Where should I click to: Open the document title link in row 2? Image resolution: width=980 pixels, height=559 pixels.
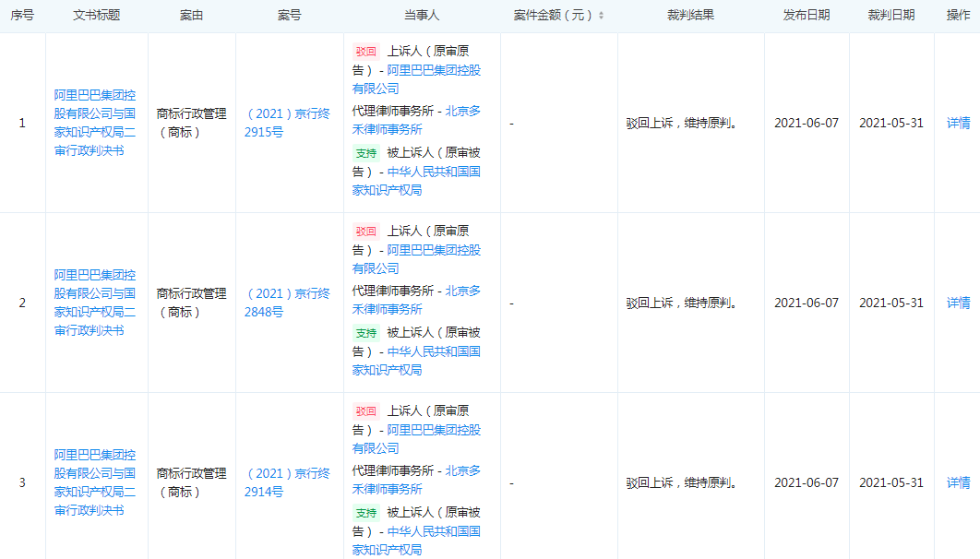click(x=95, y=303)
